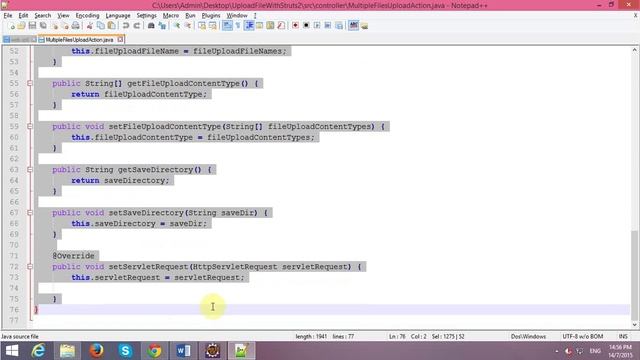This screenshot has width=640, height=360.
Task: Run macro multiple times icon
Action: coord(327,26)
